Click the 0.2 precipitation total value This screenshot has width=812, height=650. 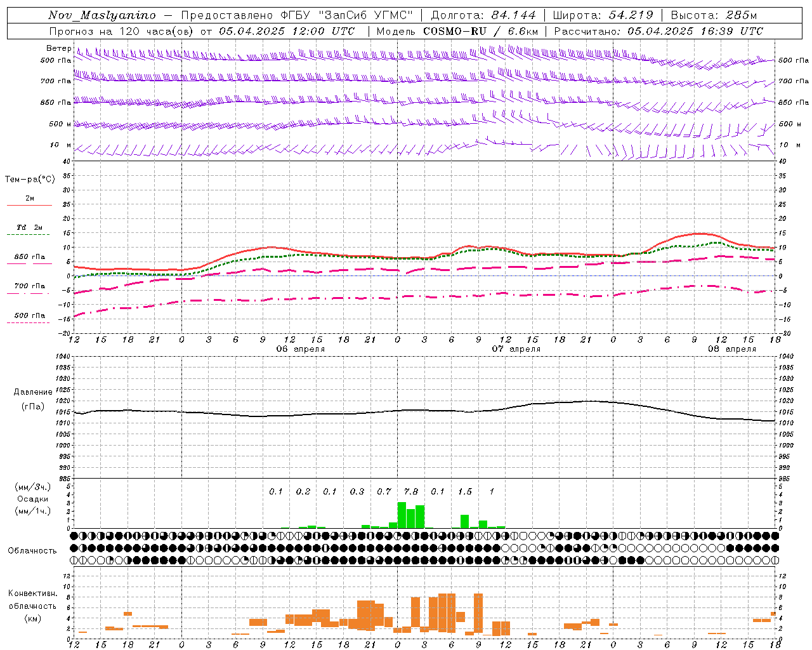(x=303, y=492)
